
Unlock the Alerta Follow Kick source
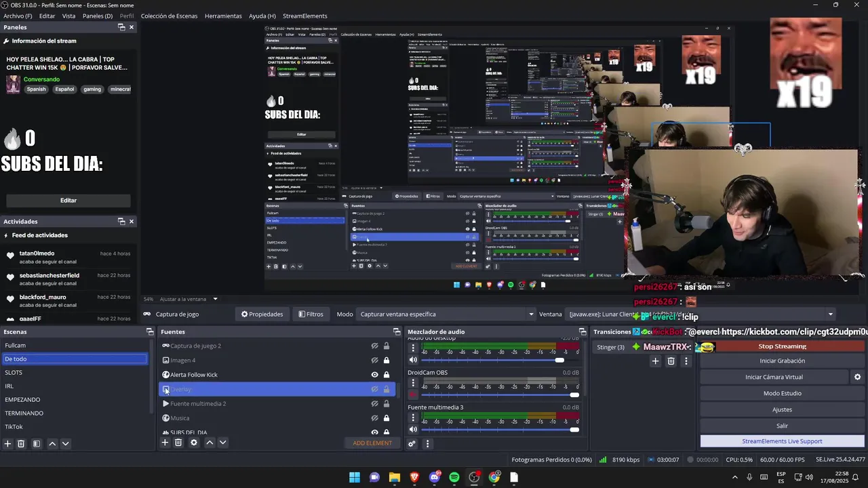tap(387, 375)
